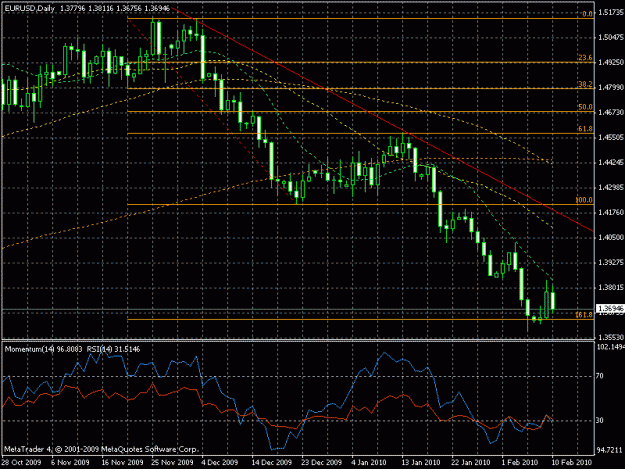Click the 1.46730 price axis value
Viewport: 625px width, 469px height.
(611, 113)
